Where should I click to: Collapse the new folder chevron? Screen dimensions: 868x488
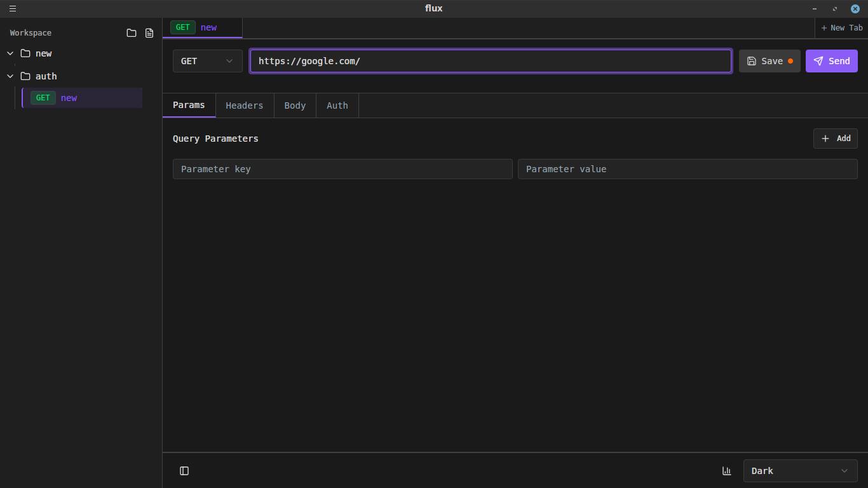(x=10, y=53)
